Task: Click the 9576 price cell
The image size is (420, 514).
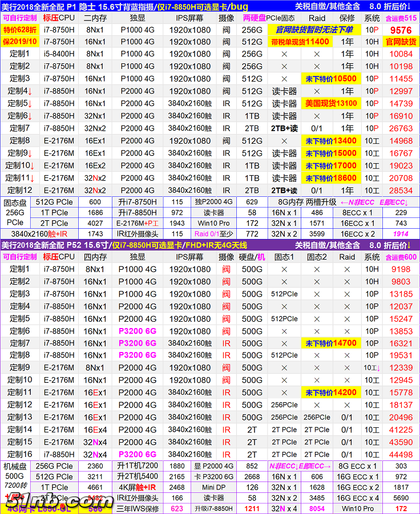Action: point(401,30)
